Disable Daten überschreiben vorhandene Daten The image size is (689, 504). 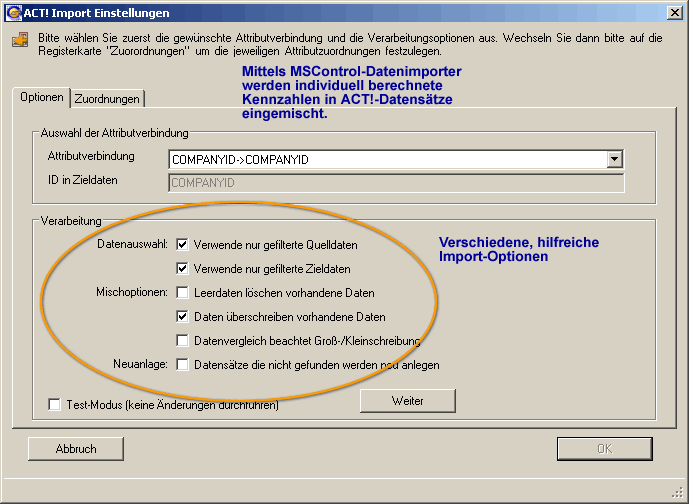(182, 316)
